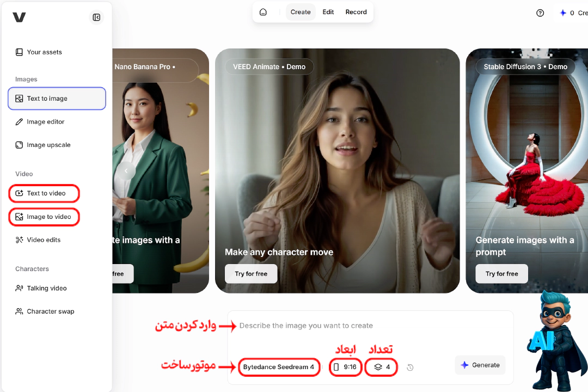
Task: Collapse the sidebar panel
Action: coord(96,17)
